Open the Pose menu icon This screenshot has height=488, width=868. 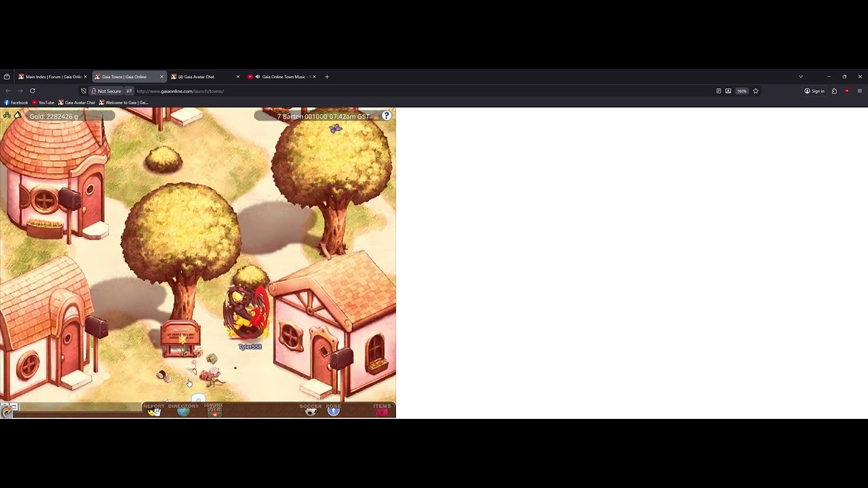(333, 410)
